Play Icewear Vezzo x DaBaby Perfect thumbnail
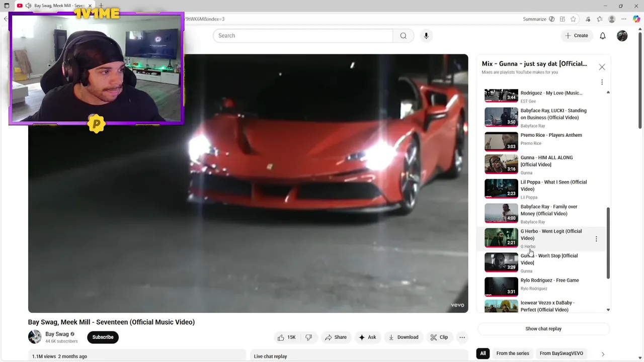The width and height of the screenshot is (644, 362). [x=501, y=306]
